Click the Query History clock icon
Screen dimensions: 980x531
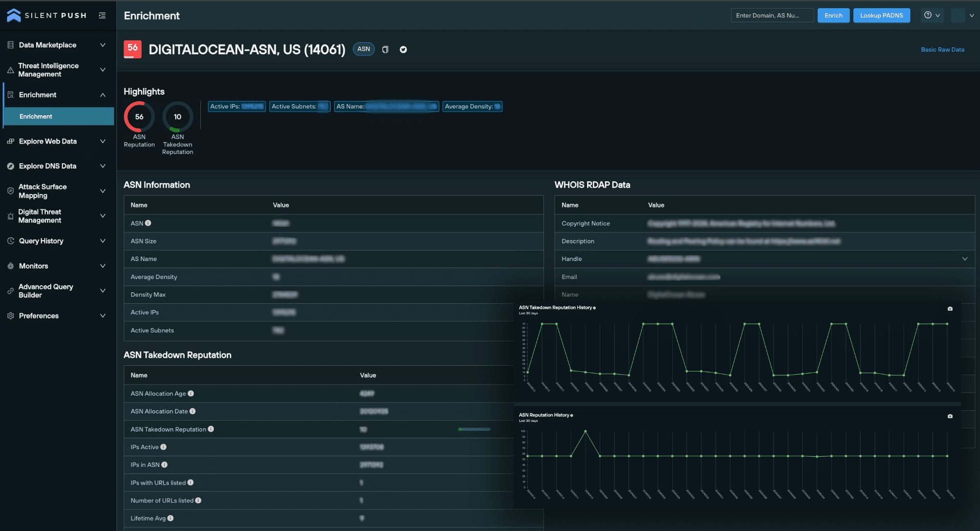(10, 241)
